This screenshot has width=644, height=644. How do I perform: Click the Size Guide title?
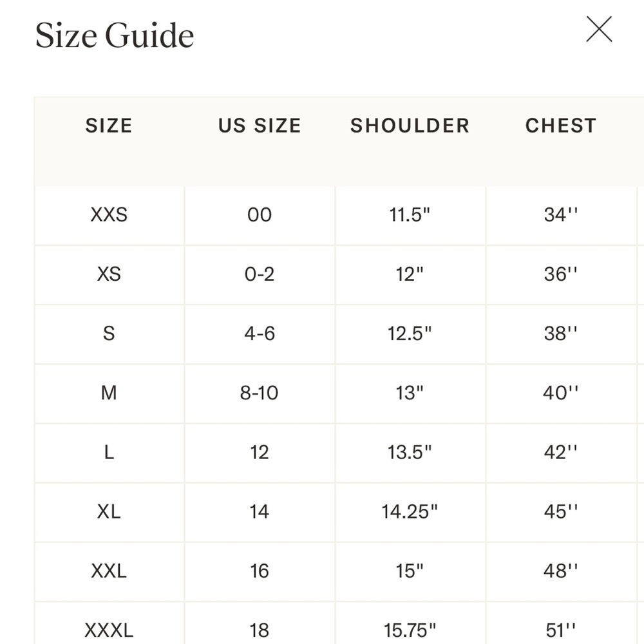(x=115, y=35)
